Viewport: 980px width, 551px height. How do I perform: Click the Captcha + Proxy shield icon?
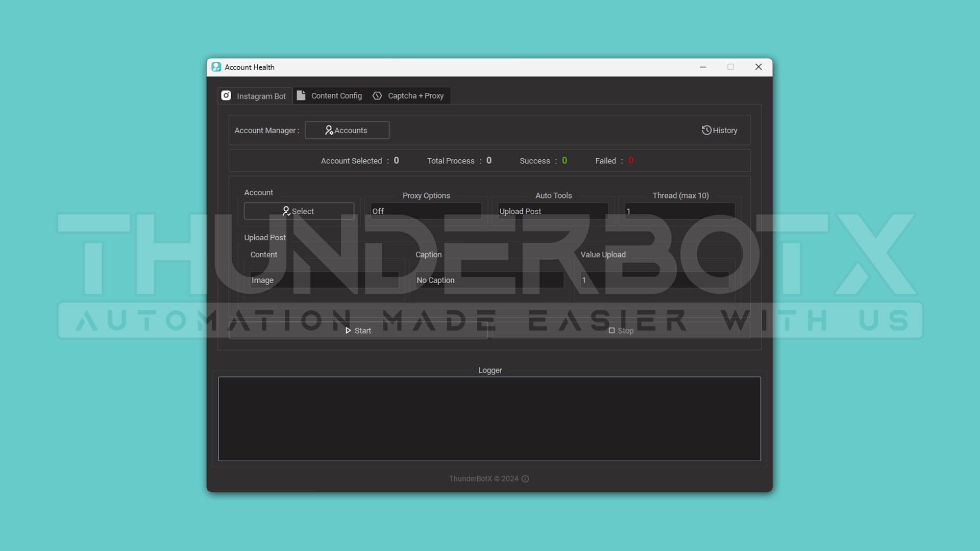coord(377,95)
